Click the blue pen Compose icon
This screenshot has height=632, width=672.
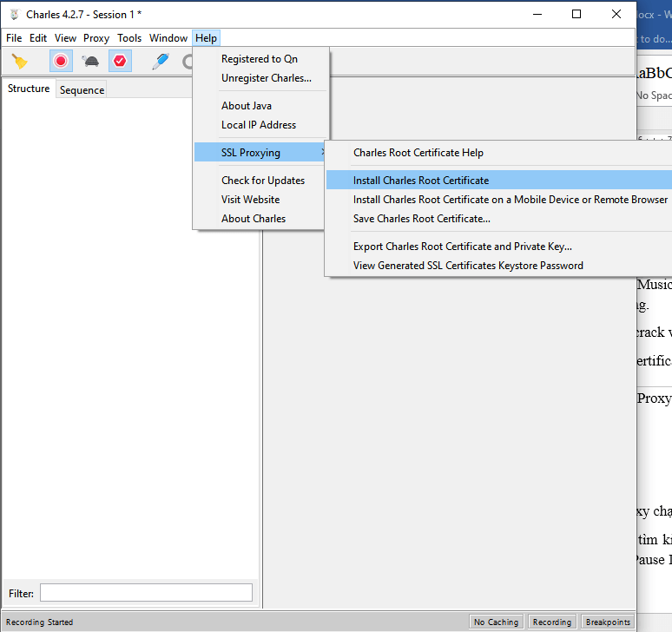161,61
